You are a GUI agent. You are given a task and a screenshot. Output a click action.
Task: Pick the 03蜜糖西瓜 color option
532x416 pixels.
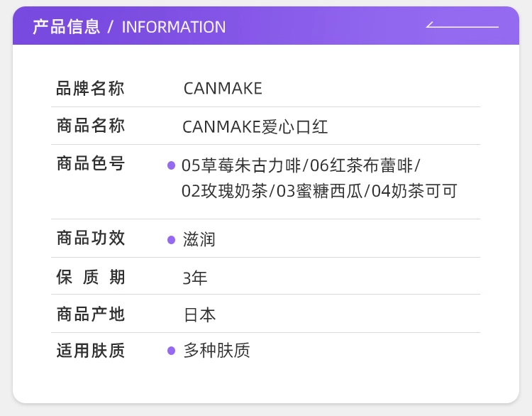(x=319, y=191)
